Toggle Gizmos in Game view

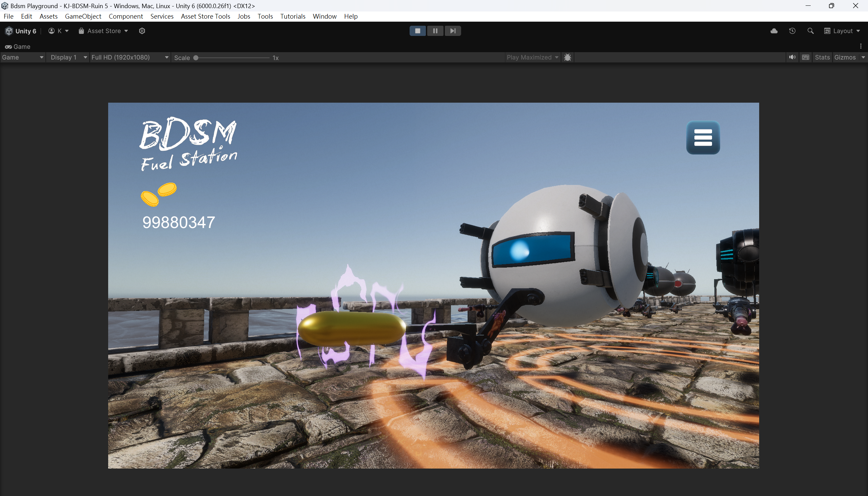(x=845, y=58)
